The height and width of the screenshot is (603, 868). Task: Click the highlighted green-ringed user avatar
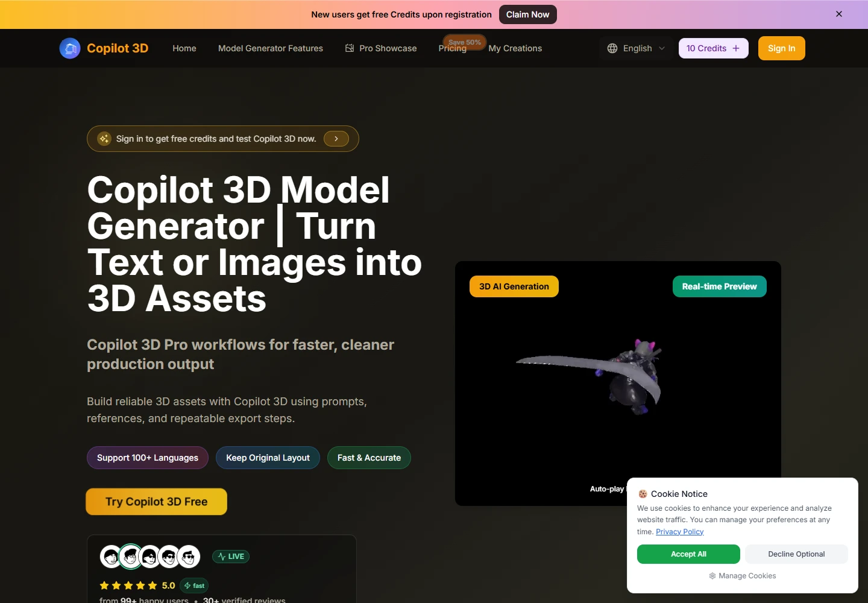130,557
